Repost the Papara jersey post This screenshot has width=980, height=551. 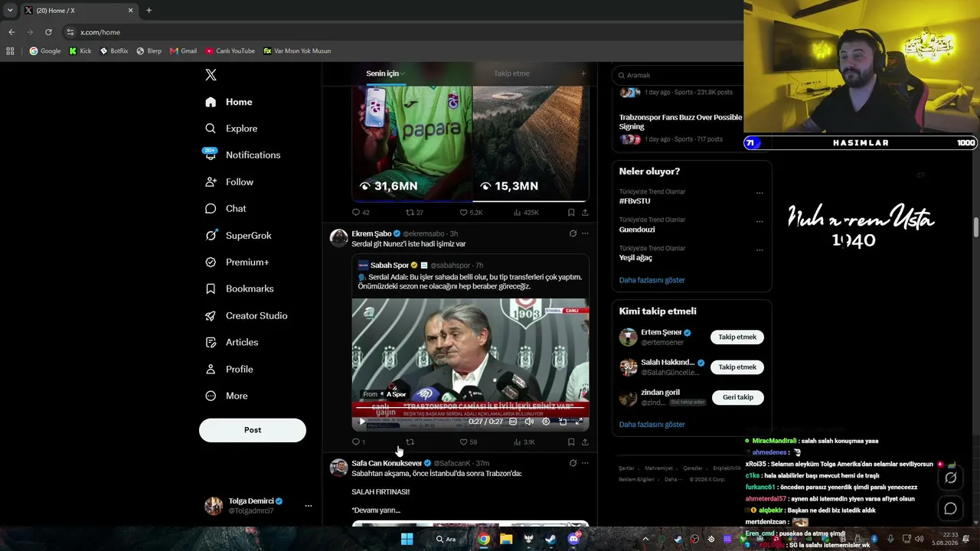[414, 213]
